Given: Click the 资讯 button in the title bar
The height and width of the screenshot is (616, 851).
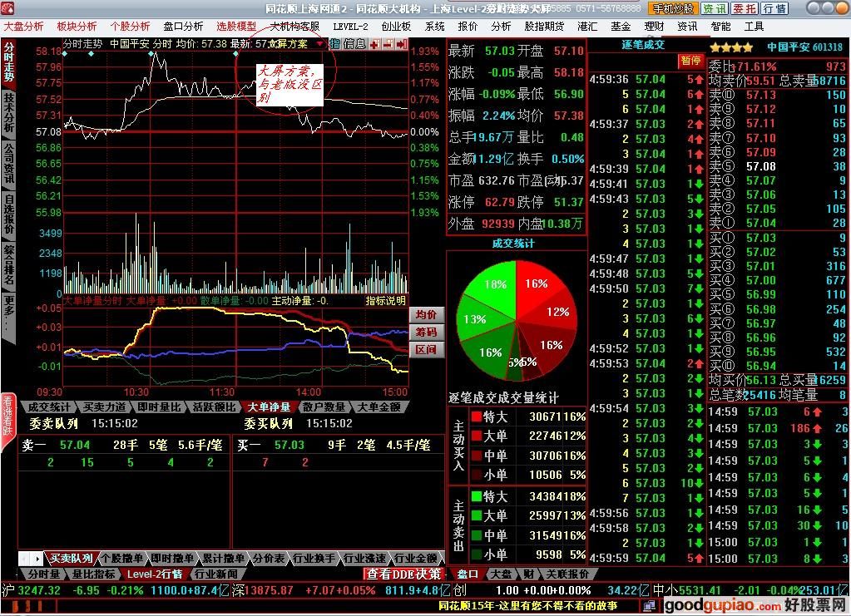Looking at the screenshot, I should pyautogui.click(x=715, y=8).
